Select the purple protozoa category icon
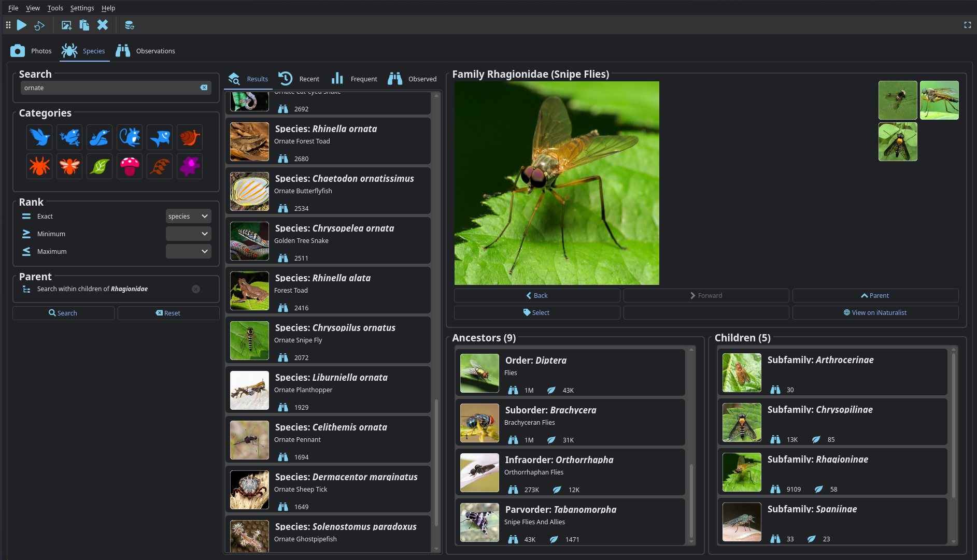Viewport: 977px width, 560px height. click(x=190, y=166)
